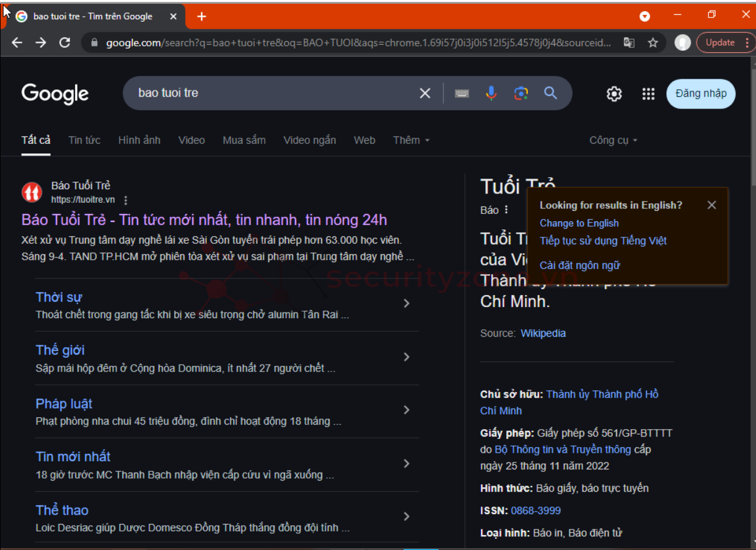Image resolution: width=756 pixels, height=550 pixels.
Task: Open the Thể thao sitelink
Action: point(62,510)
